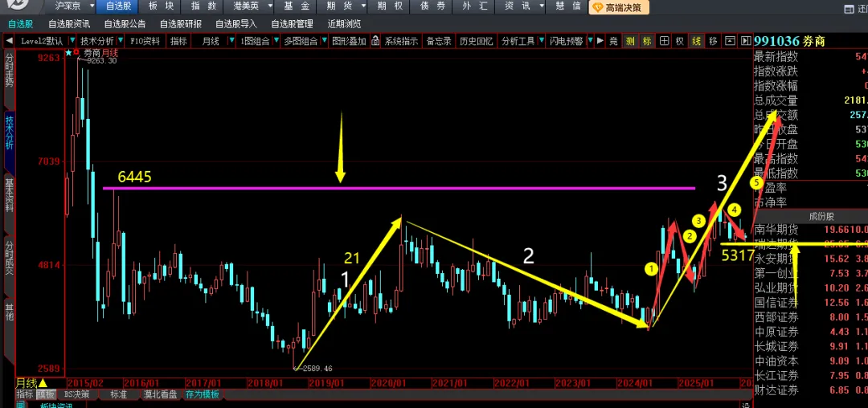
Task: Switch to 自选股研报 tab
Action: pos(181,24)
